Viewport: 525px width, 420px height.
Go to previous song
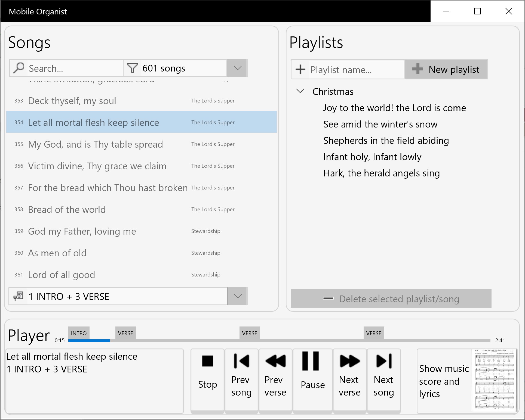tap(241, 381)
